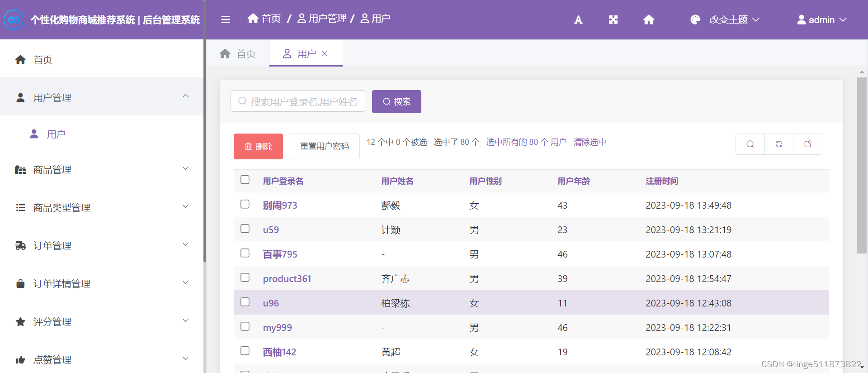
Task: Click 用户管理 in the breadcrumb
Action: pos(322,18)
